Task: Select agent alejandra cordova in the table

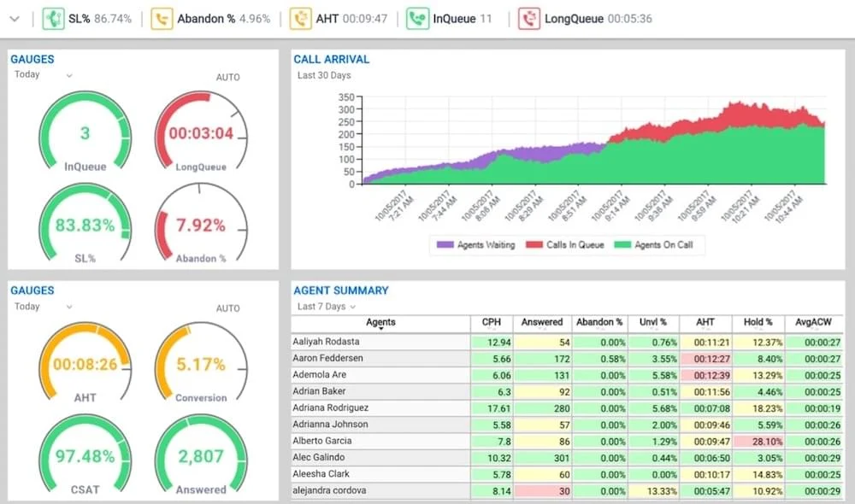Action: pyautogui.click(x=329, y=490)
